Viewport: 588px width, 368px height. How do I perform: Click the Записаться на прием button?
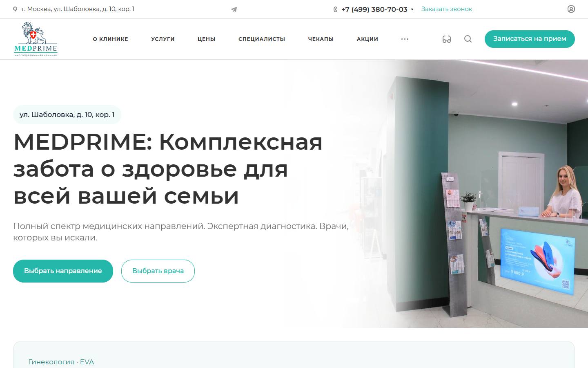point(530,39)
